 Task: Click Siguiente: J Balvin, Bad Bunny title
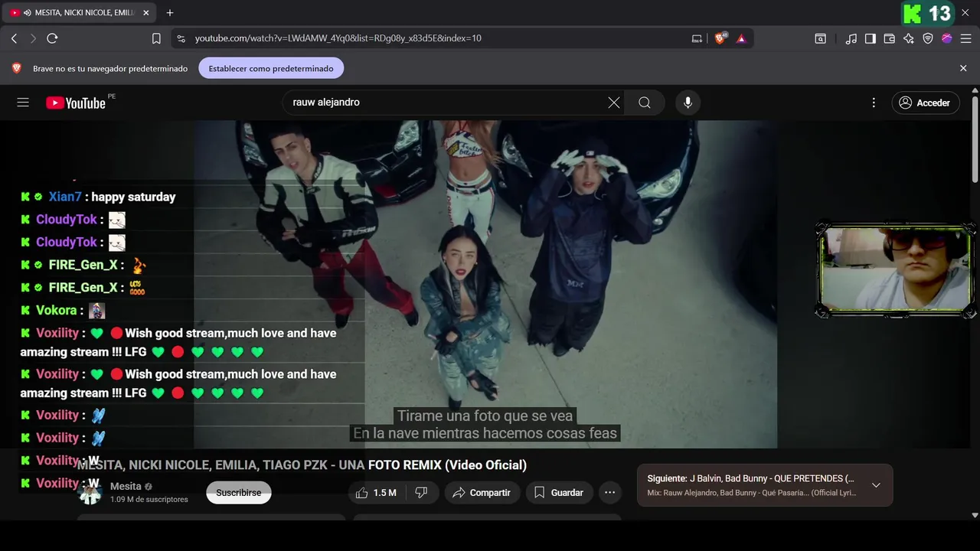pos(750,478)
